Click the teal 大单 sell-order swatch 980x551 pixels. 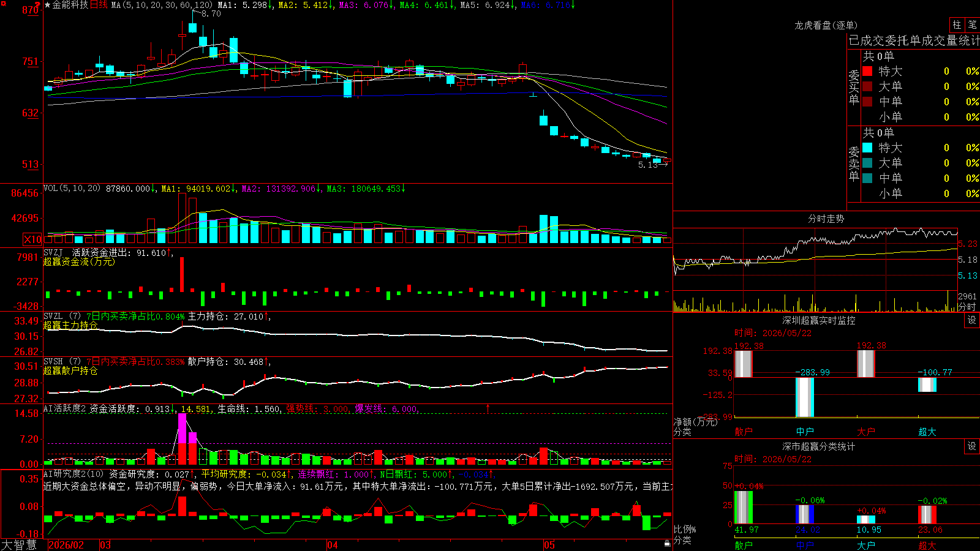pyautogui.click(x=867, y=163)
